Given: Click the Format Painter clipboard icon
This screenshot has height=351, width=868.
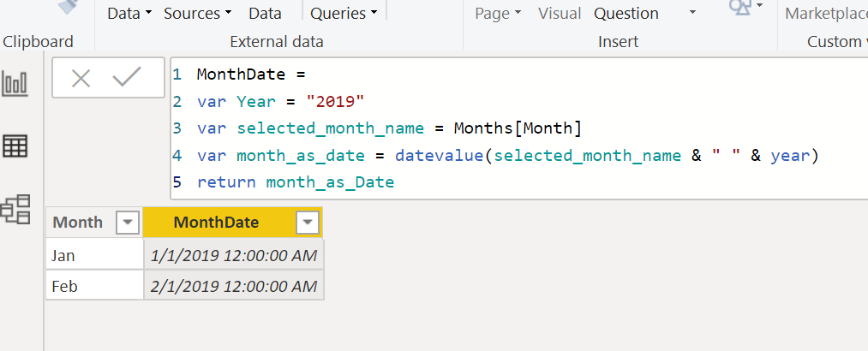Looking at the screenshot, I should point(69,6).
